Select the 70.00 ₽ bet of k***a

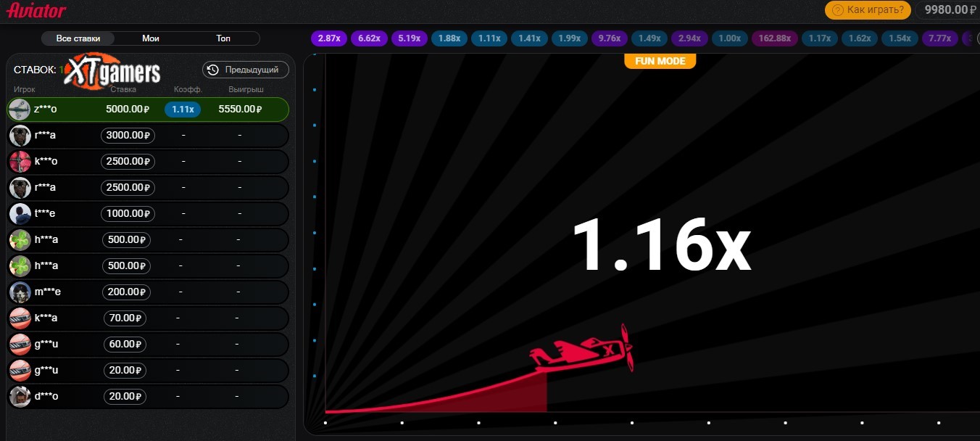(x=124, y=318)
